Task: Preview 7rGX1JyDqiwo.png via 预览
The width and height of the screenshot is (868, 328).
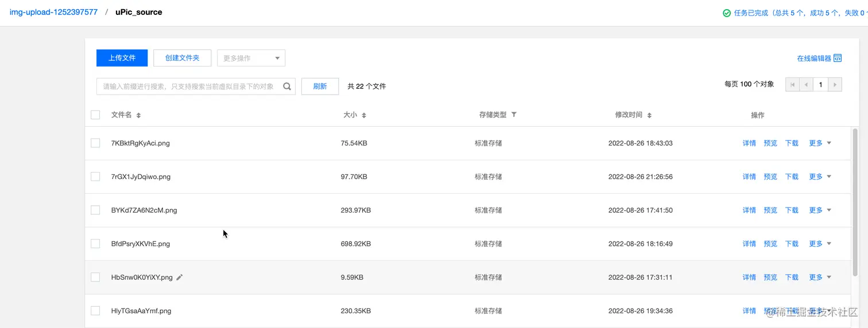Action: point(770,177)
